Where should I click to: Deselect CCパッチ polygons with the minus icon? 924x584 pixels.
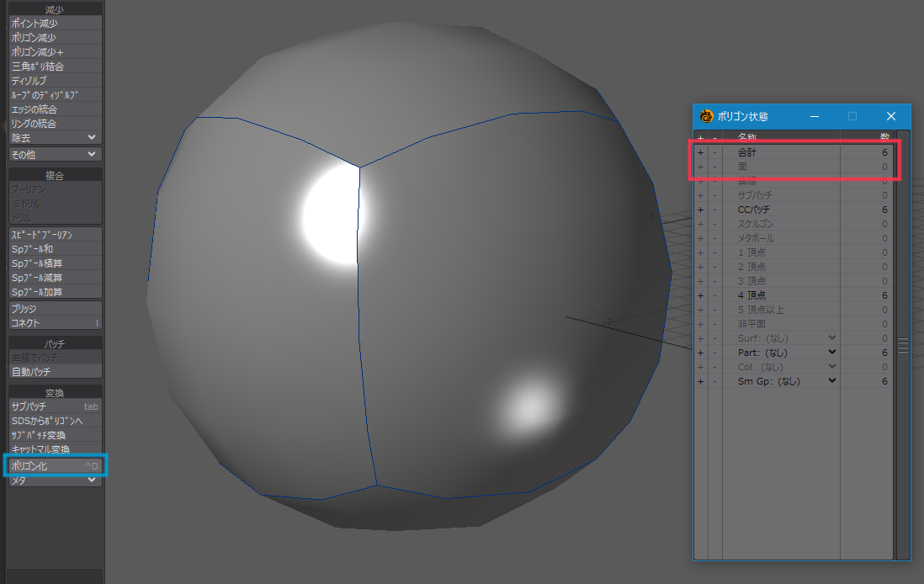pyautogui.click(x=715, y=210)
